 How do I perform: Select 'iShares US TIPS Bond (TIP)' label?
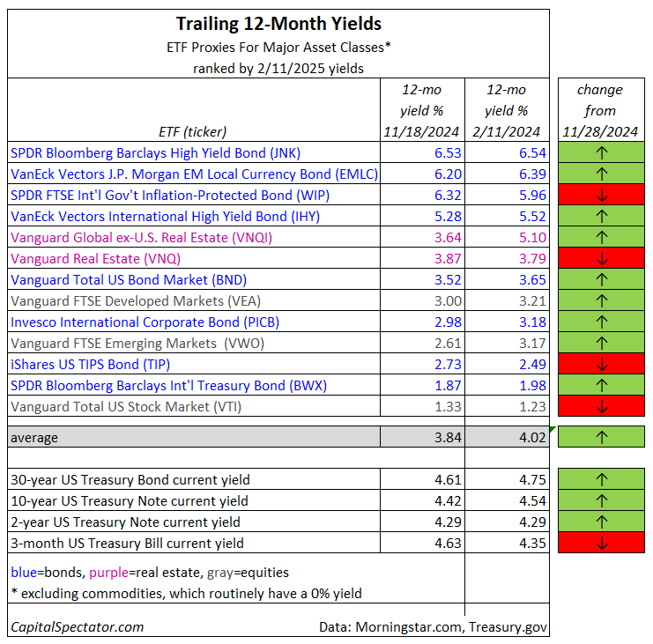[x=91, y=365]
